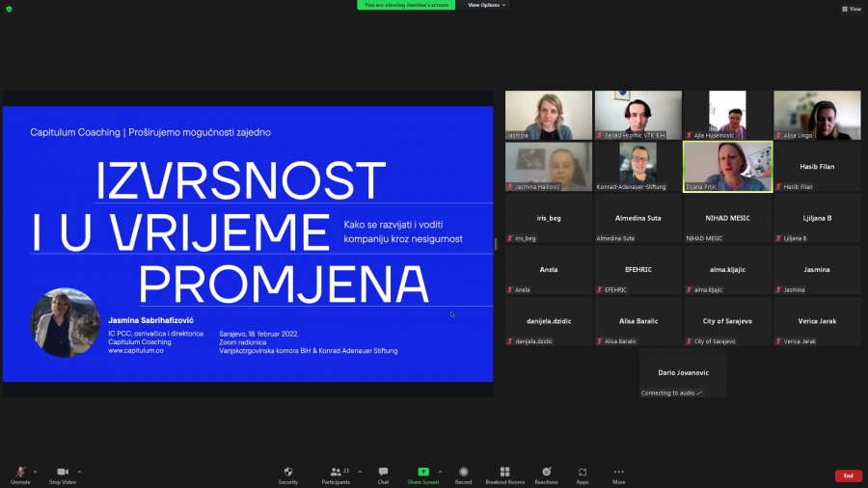Select Alisa Lingo video thumbnail
868x488 pixels.
pyautogui.click(x=817, y=115)
